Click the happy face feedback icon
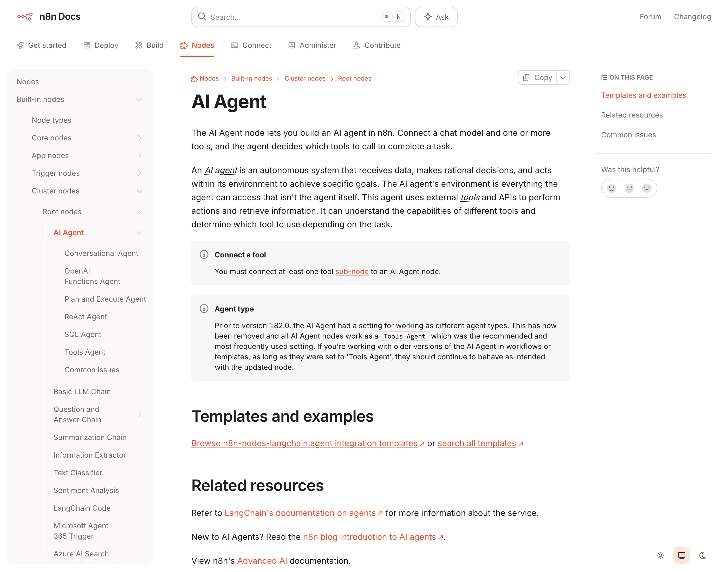 (612, 188)
